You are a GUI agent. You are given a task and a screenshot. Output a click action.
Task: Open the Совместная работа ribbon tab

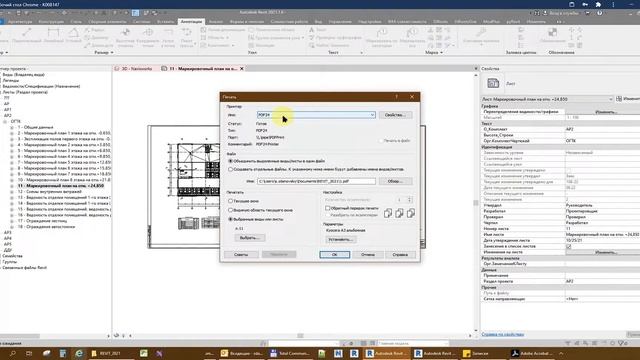coord(289,22)
